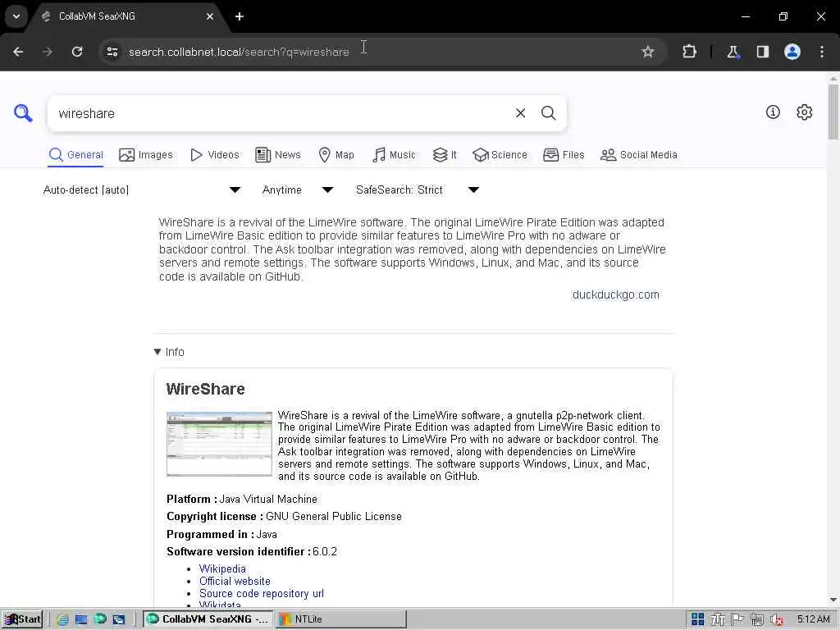The image size is (840, 630).
Task: Click GNU General Public License text
Action: (334, 517)
